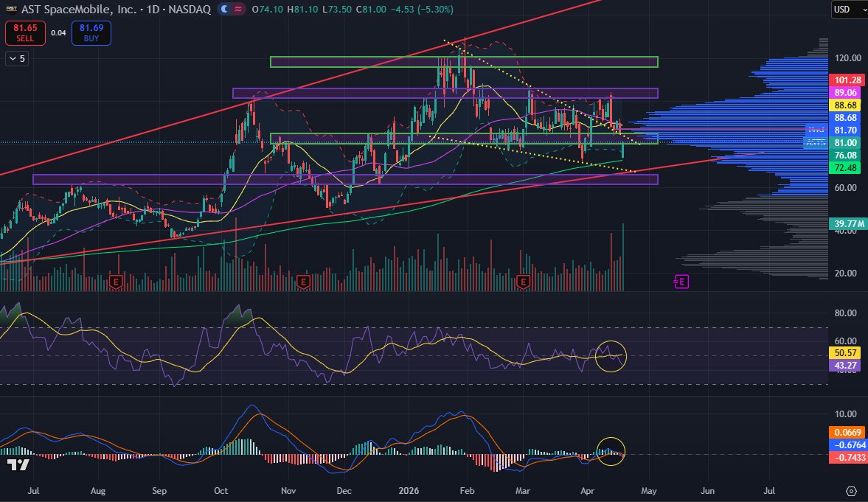Screen dimensions: 868x502
Task: Open the USD currency dropdown
Action: click(x=849, y=10)
